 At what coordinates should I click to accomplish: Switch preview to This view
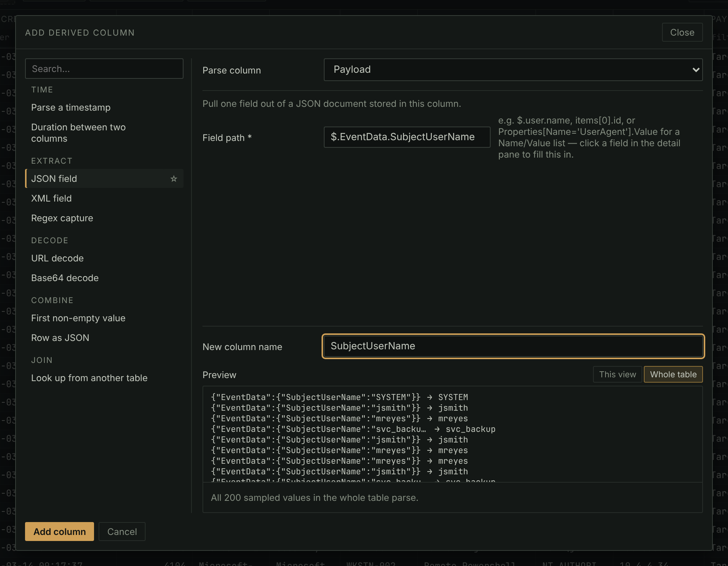[617, 374]
